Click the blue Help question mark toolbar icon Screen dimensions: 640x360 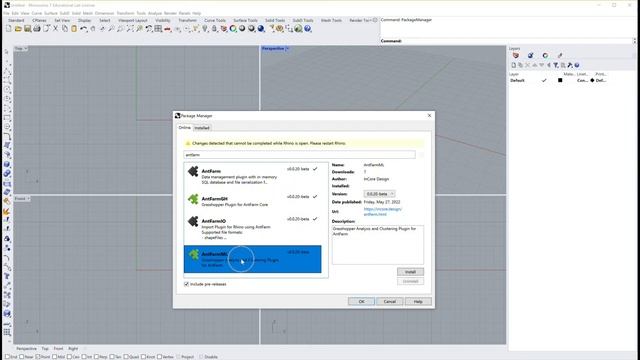pos(307,29)
